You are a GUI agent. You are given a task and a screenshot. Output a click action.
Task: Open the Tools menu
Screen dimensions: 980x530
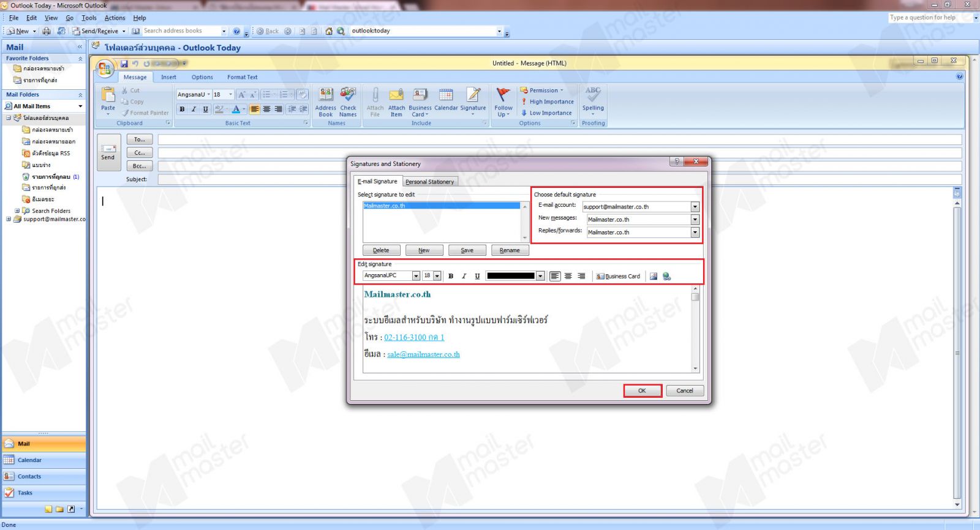[x=89, y=18]
